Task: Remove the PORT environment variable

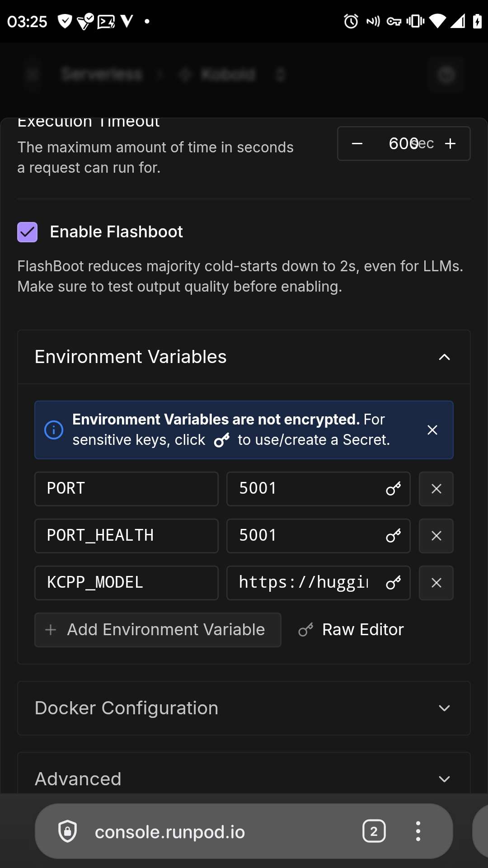Action: point(436,489)
